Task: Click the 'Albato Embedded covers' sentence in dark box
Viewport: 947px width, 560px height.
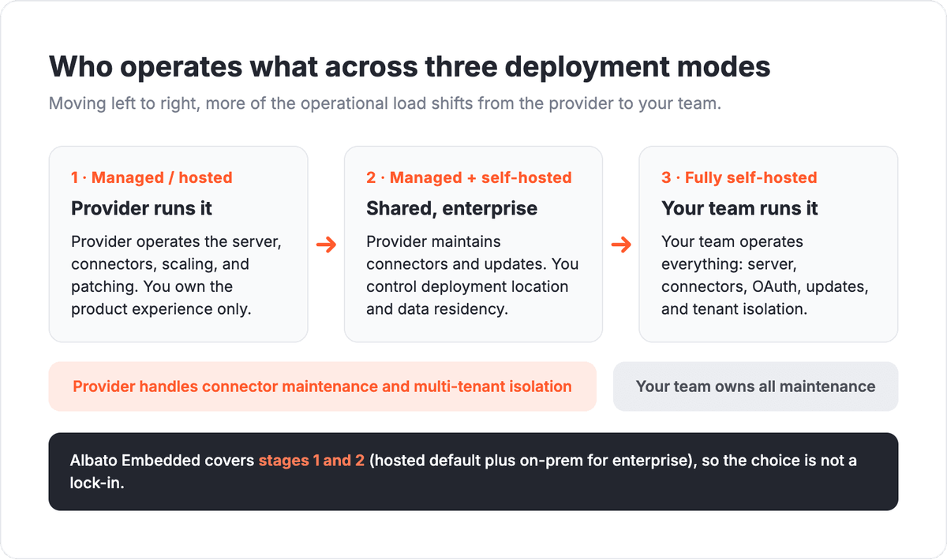Action: pyautogui.click(x=463, y=472)
